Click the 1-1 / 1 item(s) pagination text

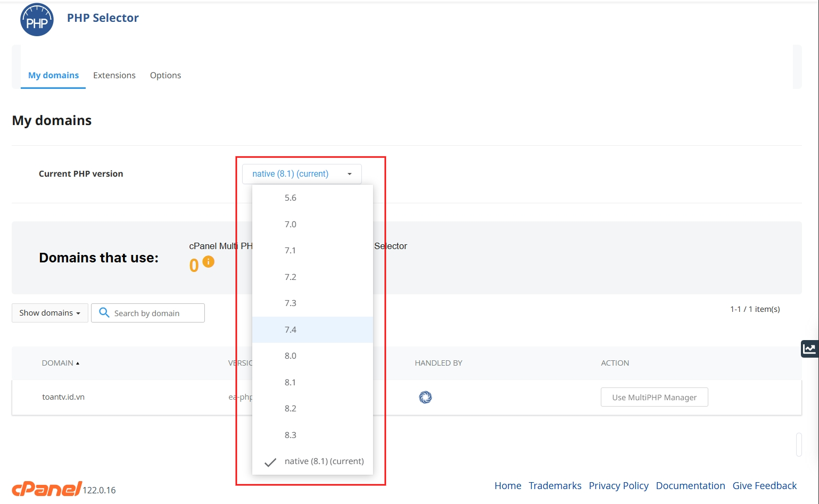point(755,309)
